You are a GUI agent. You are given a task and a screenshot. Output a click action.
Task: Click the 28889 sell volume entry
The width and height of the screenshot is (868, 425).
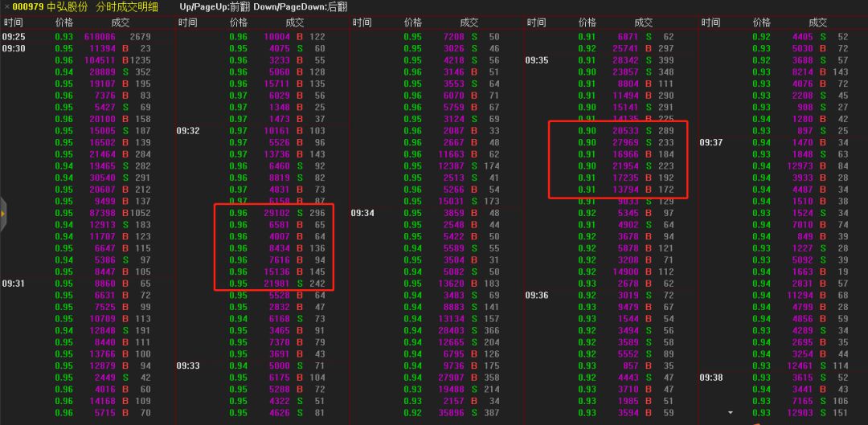(102, 72)
